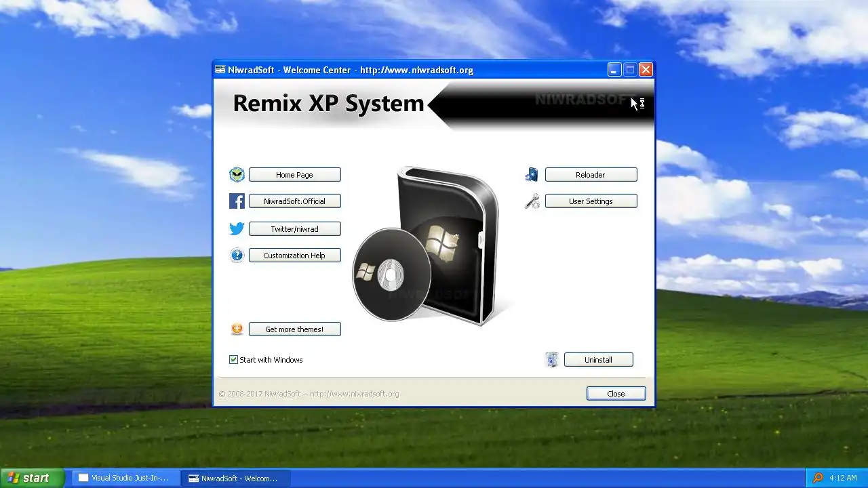Screen dimensions: 868x488
Task: Click the recycle bin Uninstall icon
Action: [x=552, y=360]
